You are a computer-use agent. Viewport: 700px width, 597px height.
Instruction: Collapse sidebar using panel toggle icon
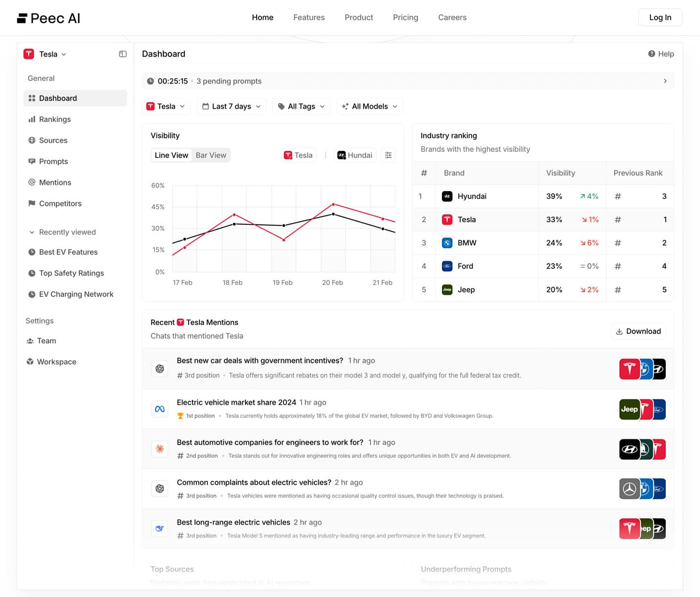click(x=123, y=54)
